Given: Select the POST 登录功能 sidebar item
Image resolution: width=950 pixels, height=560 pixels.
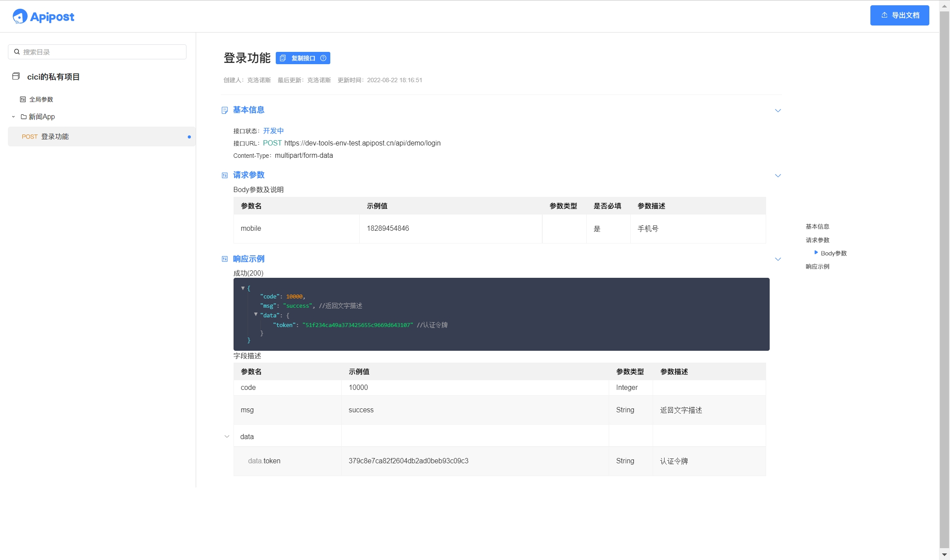Looking at the screenshot, I should [x=102, y=137].
